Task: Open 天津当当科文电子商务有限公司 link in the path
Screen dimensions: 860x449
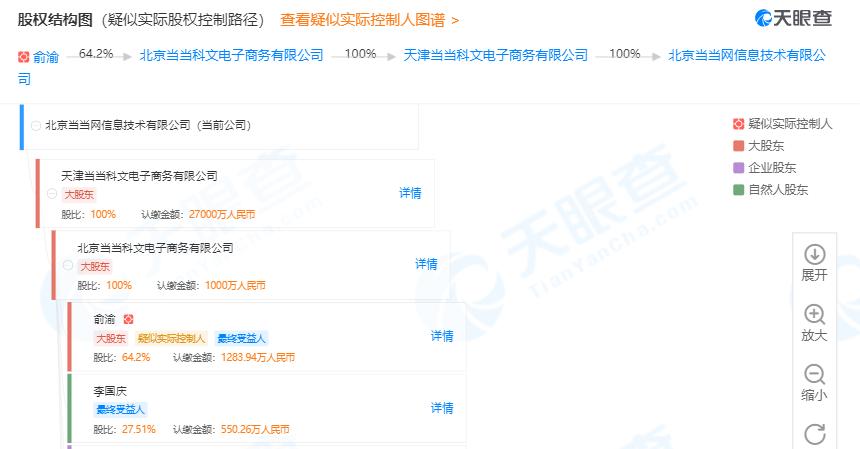Action: (x=496, y=55)
